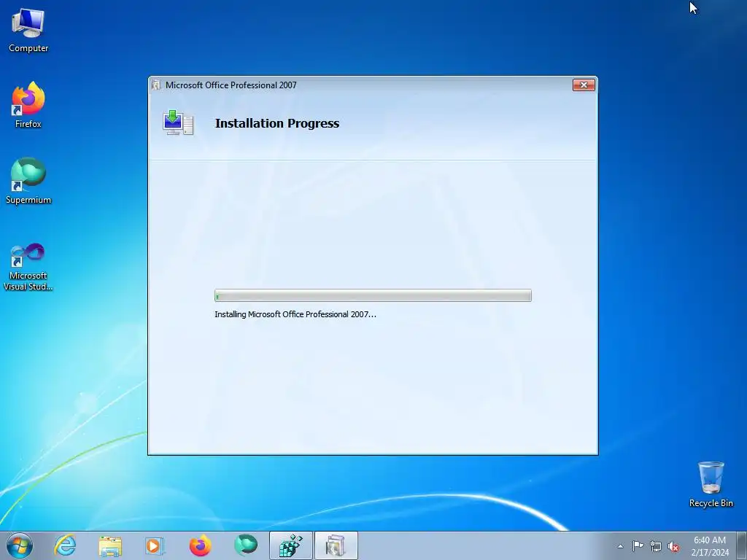Viewport: 747px width, 560px height.
Task: Click the network tray icon
Action: click(x=656, y=546)
